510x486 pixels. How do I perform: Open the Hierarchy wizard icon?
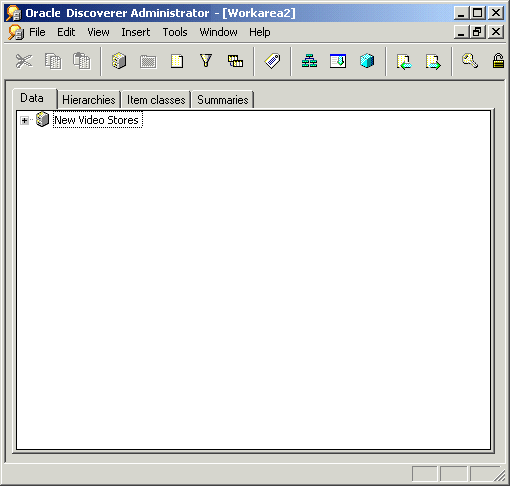click(309, 61)
